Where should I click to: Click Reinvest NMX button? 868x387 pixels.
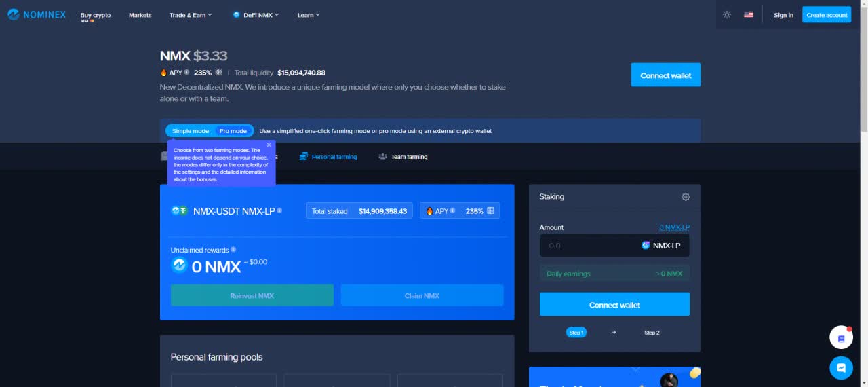[252, 295]
